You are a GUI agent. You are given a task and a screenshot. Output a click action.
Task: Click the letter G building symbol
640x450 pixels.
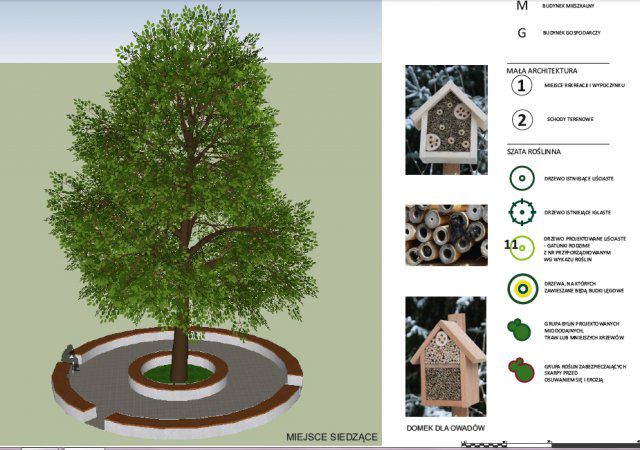coord(522,33)
